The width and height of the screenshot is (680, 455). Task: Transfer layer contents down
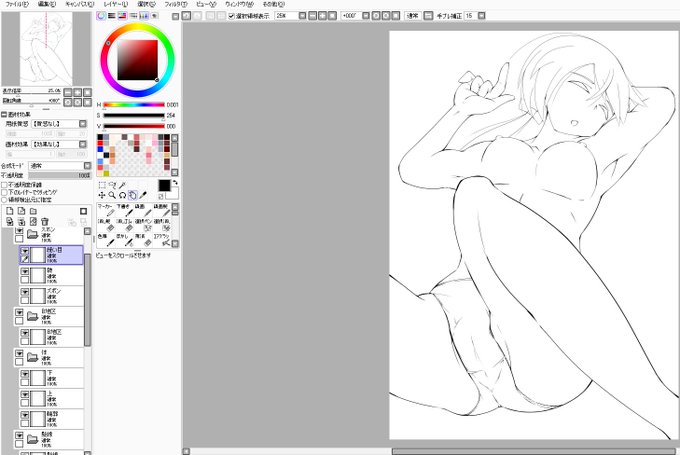coord(10,222)
